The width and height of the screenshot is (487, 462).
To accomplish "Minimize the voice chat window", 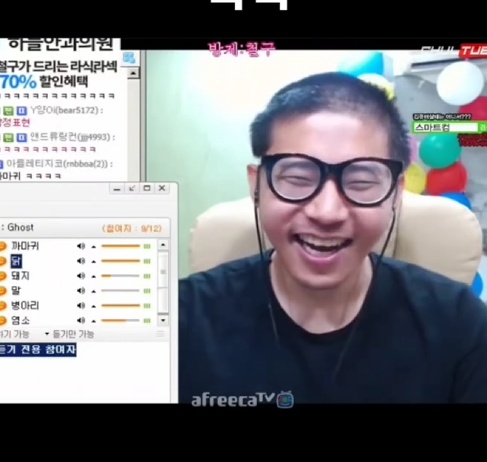I will (117, 189).
